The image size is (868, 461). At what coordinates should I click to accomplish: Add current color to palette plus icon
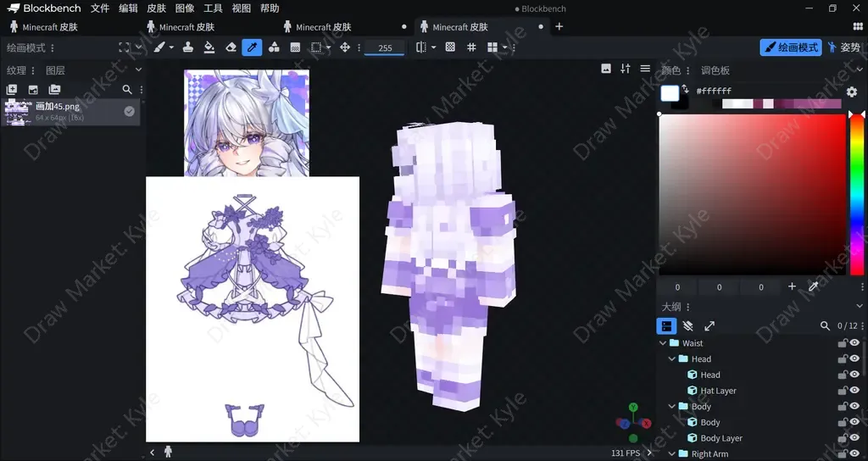point(792,286)
